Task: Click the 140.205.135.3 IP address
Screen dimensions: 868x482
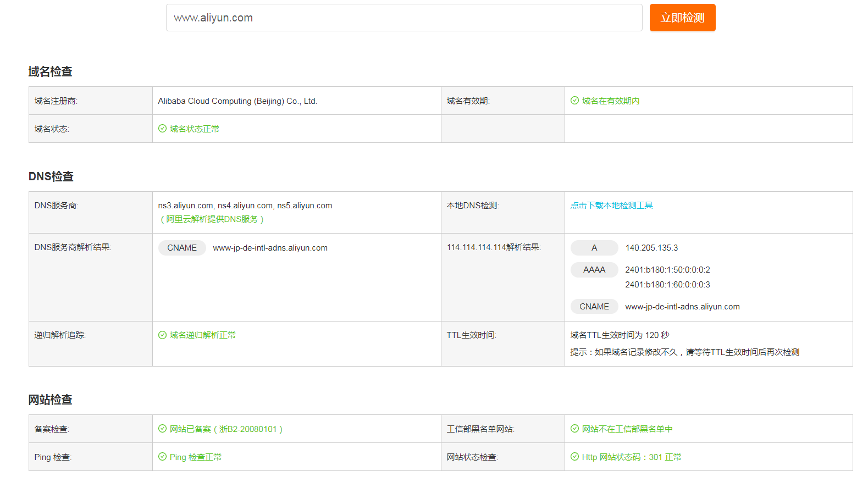Action: pos(651,248)
